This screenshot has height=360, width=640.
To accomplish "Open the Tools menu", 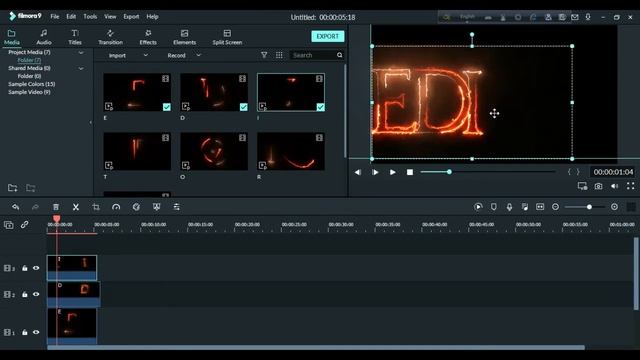I will (90, 17).
